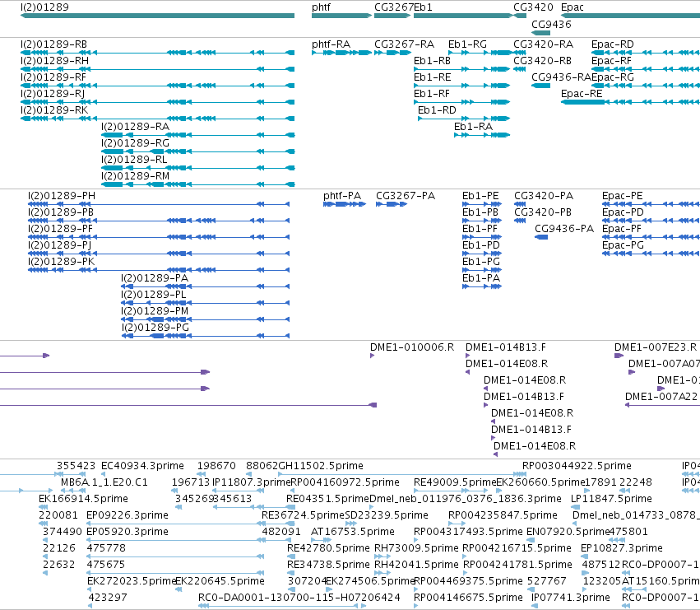Open transcript l(2)01289-RA
The width and height of the screenshot is (700, 610).
pos(135,127)
